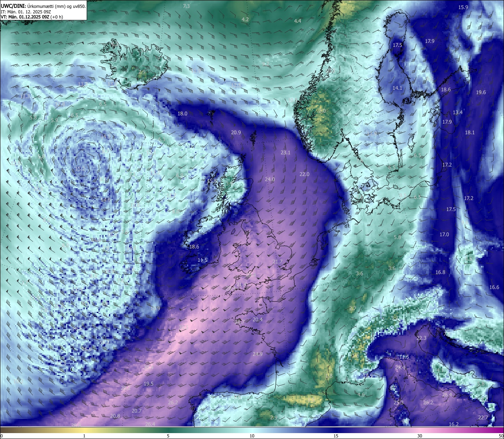Click the 15 tick on the color scale
This screenshot has height=439, width=504.
336,436
